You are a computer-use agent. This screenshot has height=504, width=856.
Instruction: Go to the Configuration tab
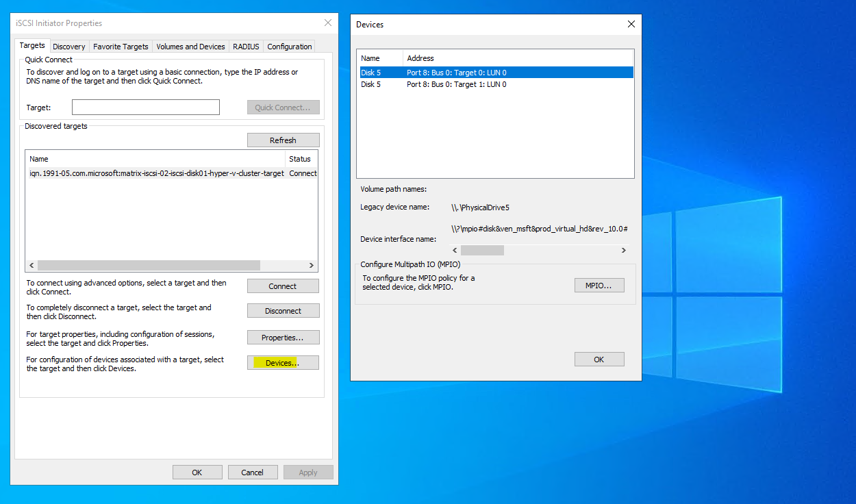[289, 47]
